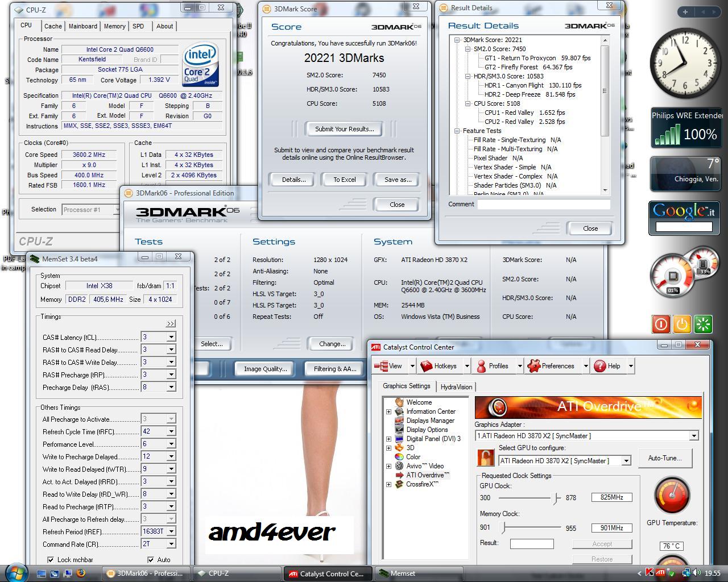Click the analog clock gadget
The height and width of the screenshot is (582, 728).
[x=685, y=64]
